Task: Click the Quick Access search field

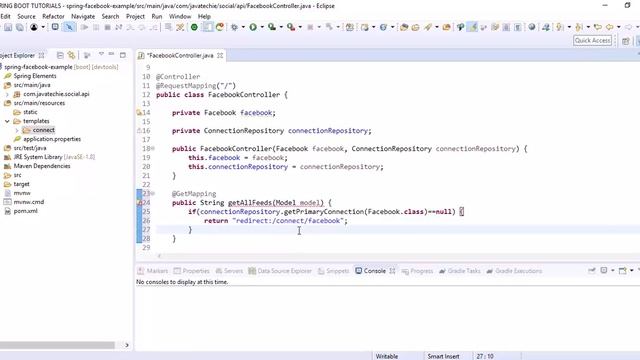Action: (593, 40)
